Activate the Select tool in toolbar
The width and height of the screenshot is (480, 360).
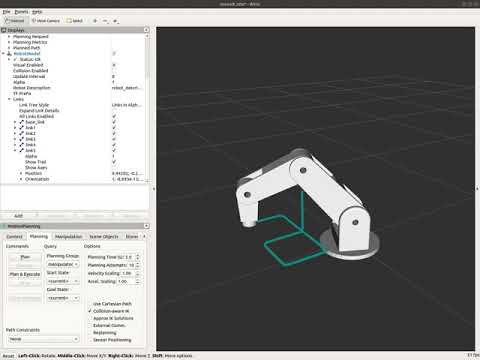click(75, 21)
